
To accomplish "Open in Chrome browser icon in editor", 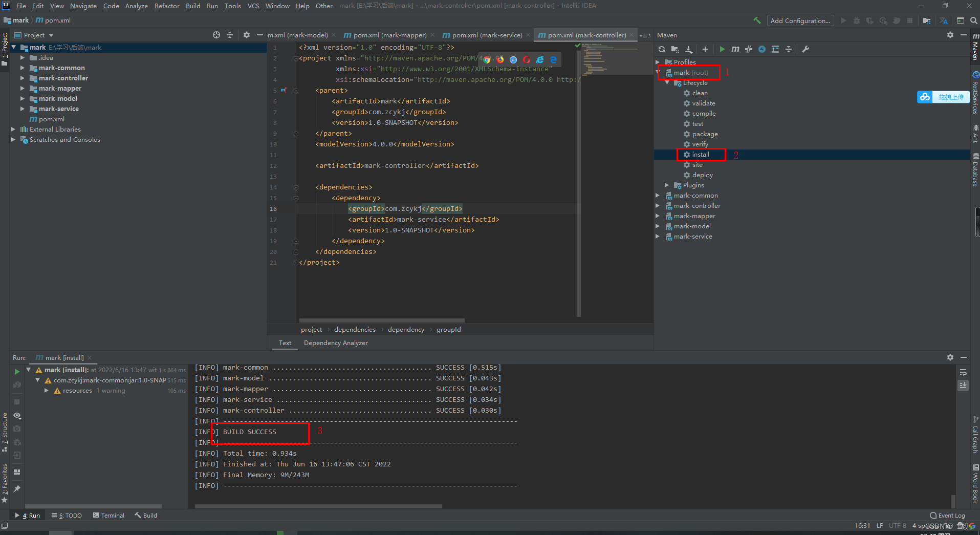I will point(487,60).
